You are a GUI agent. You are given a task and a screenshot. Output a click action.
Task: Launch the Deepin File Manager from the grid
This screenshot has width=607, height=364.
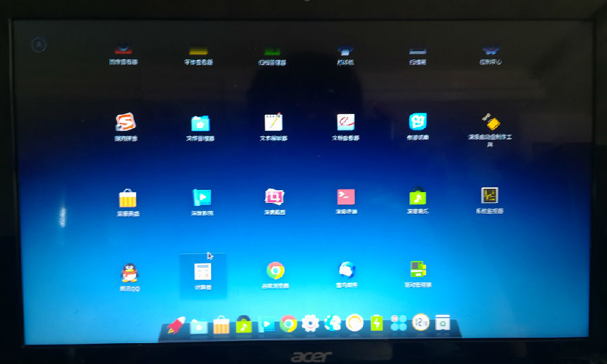pyautogui.click(x=200, y=123)
